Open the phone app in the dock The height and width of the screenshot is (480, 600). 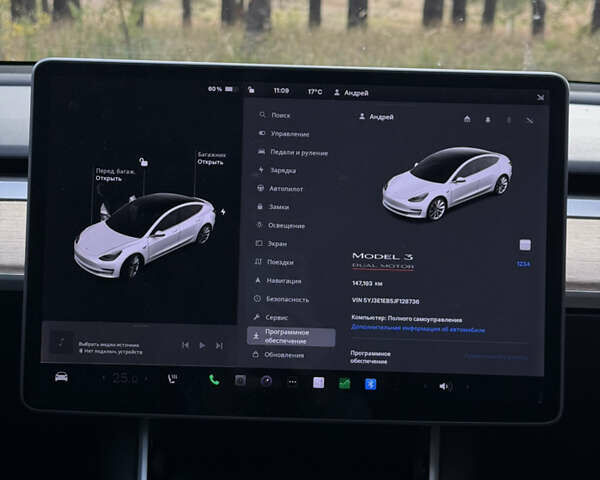coord(214,380)
